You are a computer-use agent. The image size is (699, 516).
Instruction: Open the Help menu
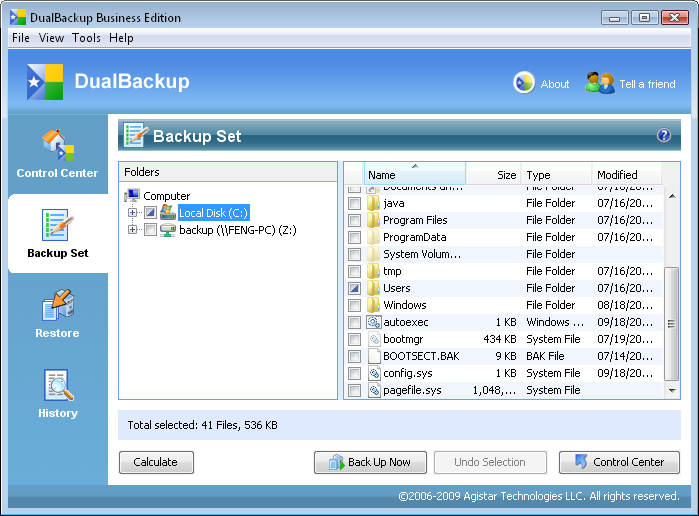pos(121,38)
